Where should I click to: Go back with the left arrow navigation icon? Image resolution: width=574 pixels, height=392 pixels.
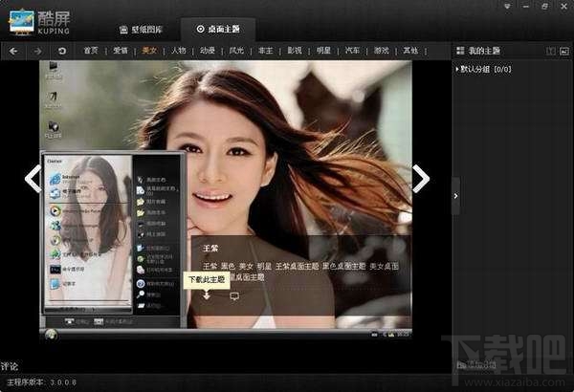tap(13, 51)
